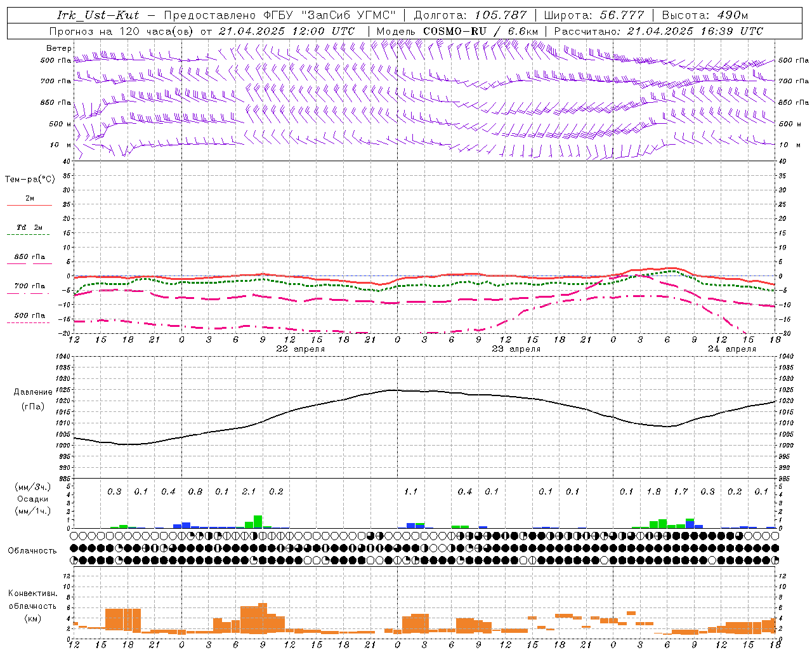Click the model name COSMO-RU / 6.6км

(481, 31)
